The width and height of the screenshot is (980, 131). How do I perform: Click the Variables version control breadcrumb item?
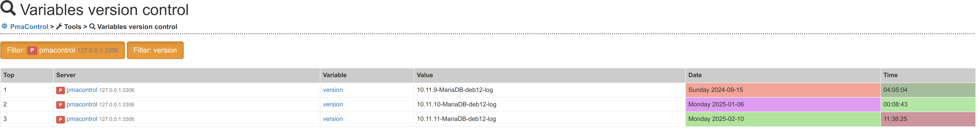[x=137, y=27]
